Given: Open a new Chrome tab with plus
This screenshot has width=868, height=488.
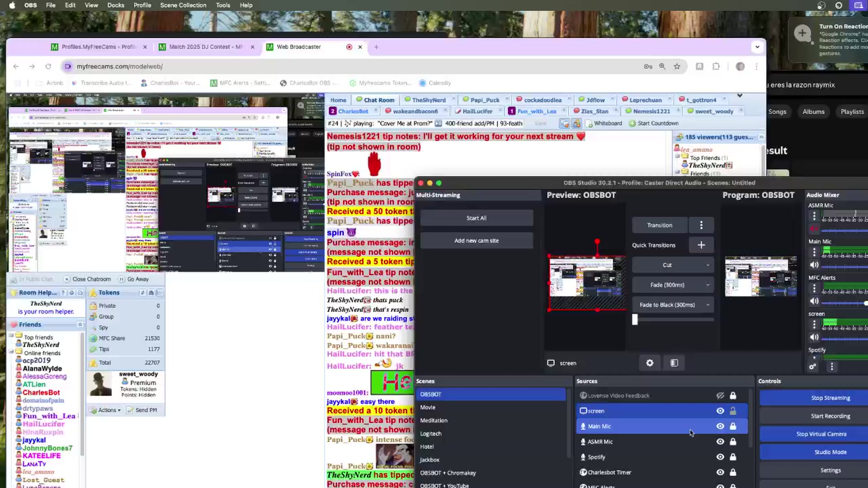Looking at the screenshot, I should click(x=376, y=47).
